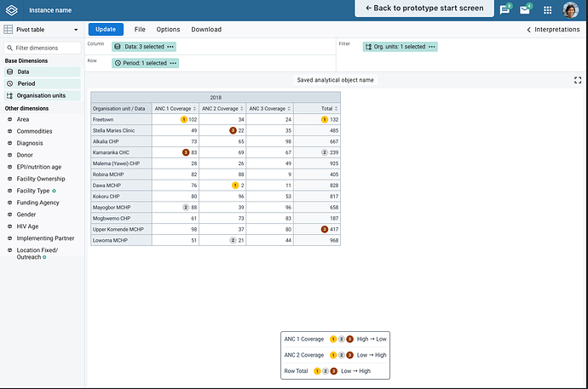Click the messages chat icon in header
Viewport: 588px width, 389px height.
504,9
